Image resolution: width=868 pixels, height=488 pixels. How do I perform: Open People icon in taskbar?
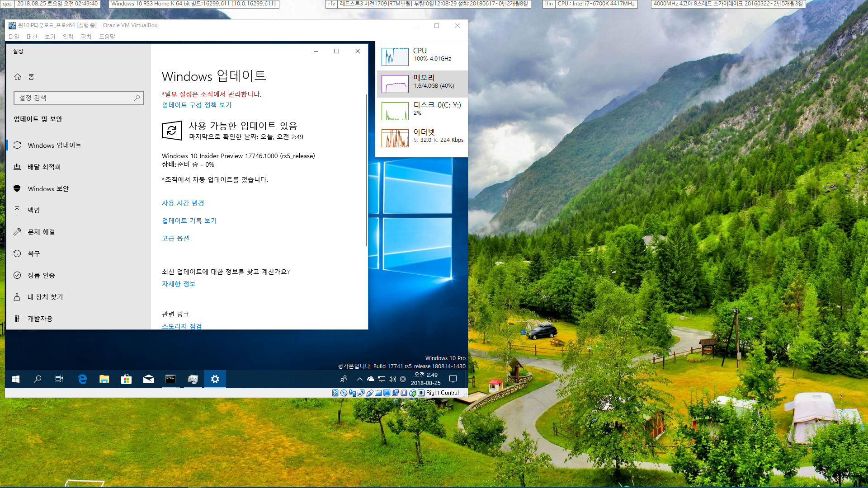[x=344, y=379]
